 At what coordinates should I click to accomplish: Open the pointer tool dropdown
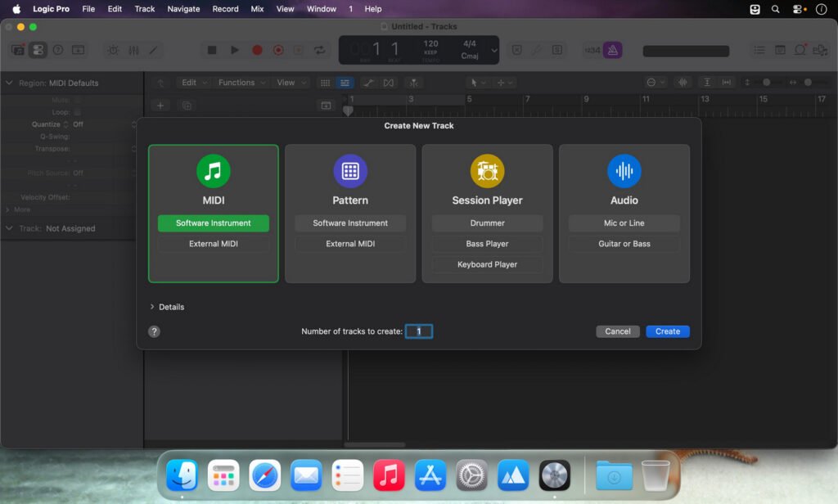[477, 83]
